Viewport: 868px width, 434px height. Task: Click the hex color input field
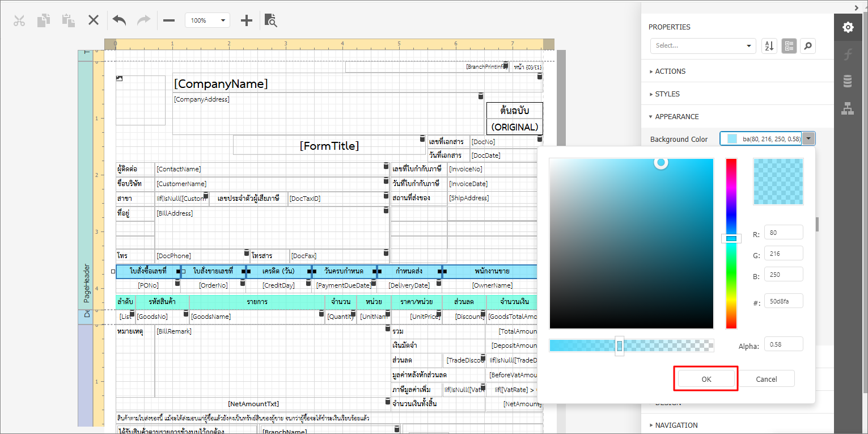coord(784,301)
